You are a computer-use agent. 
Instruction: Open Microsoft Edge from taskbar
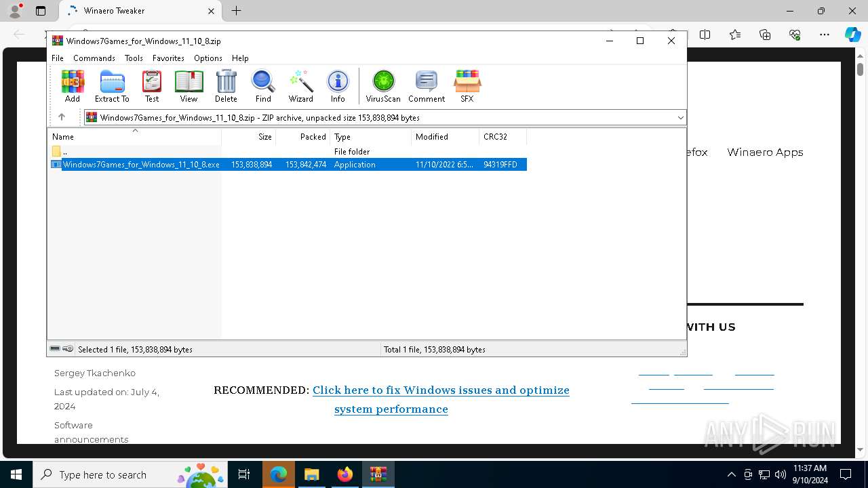(279, 474)
